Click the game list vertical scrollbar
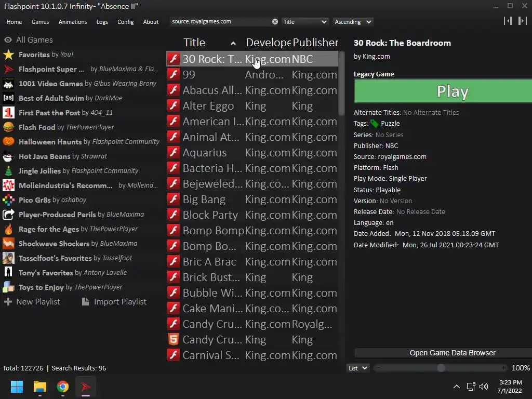This screenshot has height=399, width=532. tap(341, 83)
